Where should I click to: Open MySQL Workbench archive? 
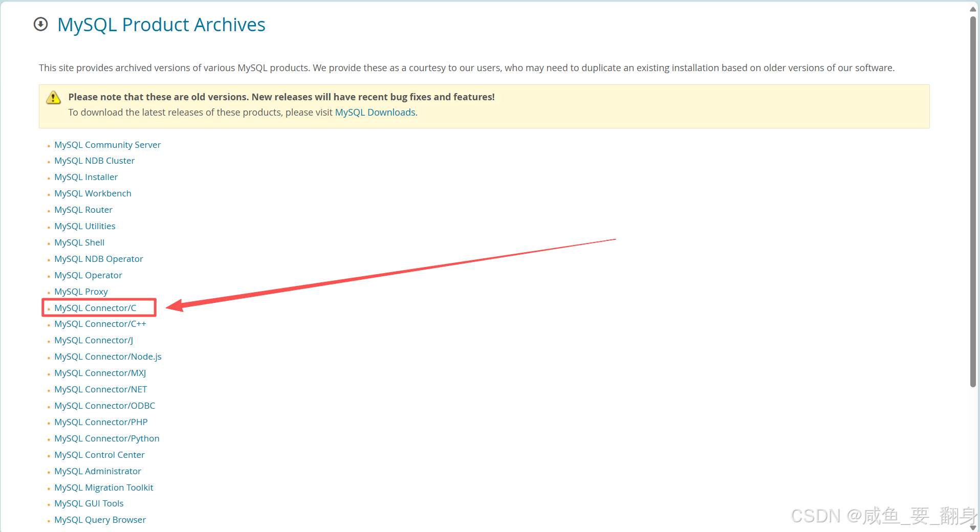(x=93, y=193)
